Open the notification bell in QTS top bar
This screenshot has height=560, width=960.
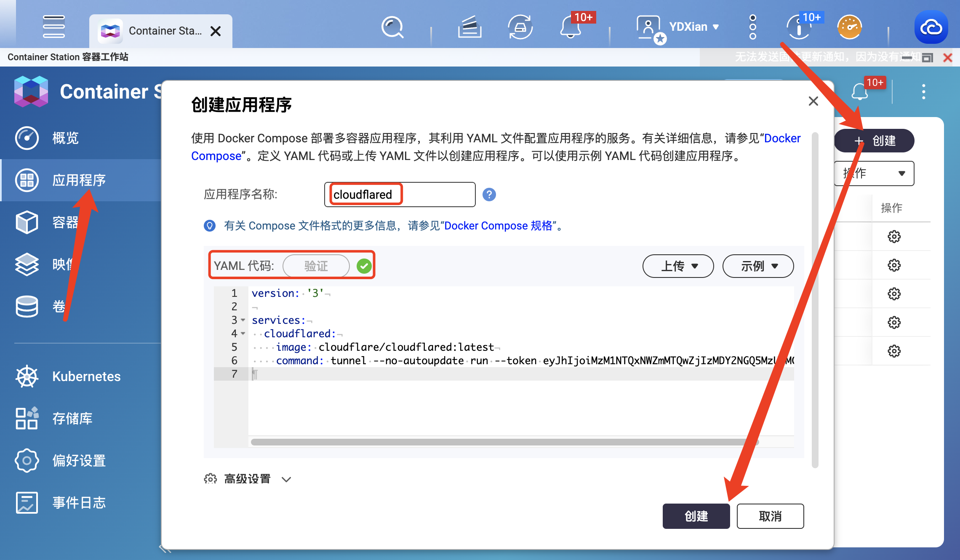pyautogui.click(x=571, y=27)
